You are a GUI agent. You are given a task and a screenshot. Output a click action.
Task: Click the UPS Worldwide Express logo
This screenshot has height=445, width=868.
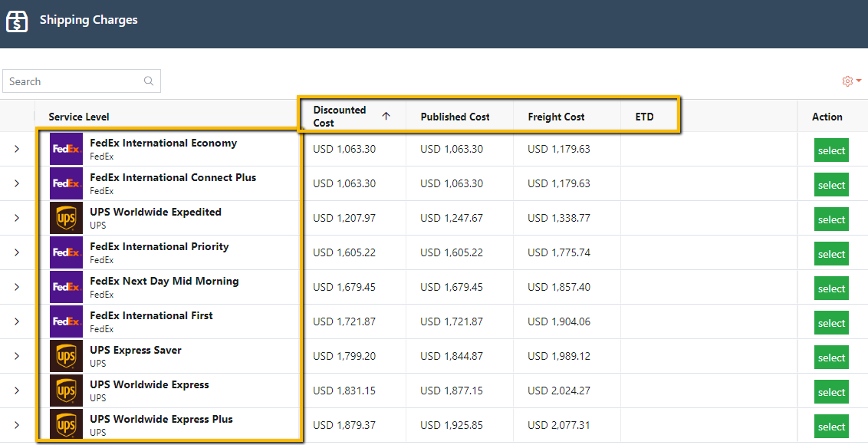pos(67,390)
